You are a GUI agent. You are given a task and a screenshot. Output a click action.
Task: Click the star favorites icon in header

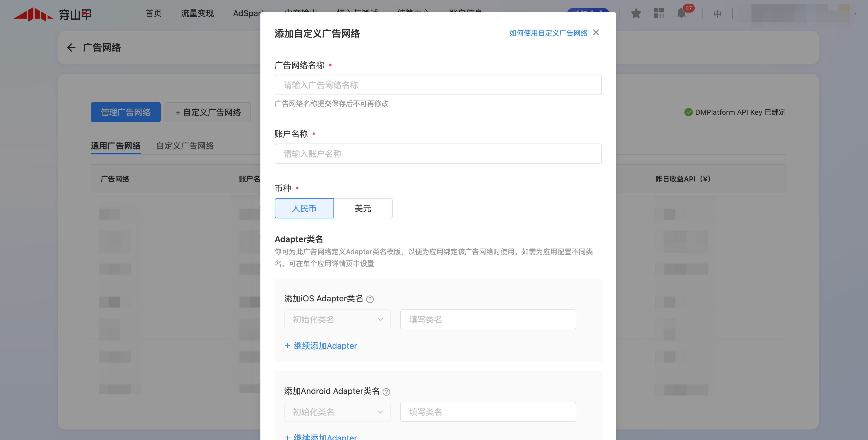(x=636, y=13)
